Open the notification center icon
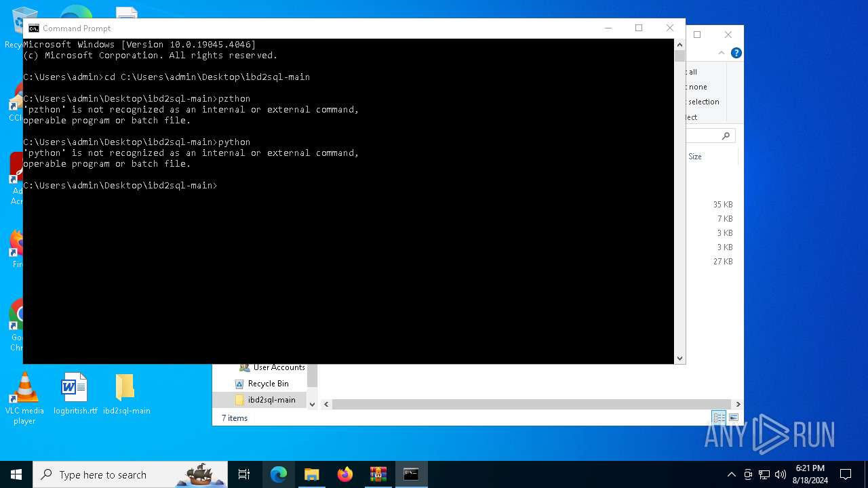 coord(846,474)
